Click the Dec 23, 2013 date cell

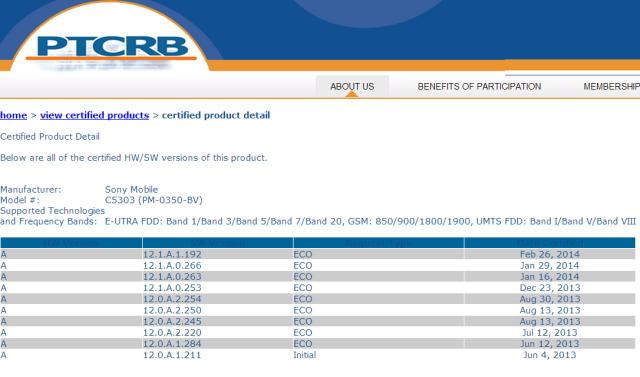tap(549, 288)
